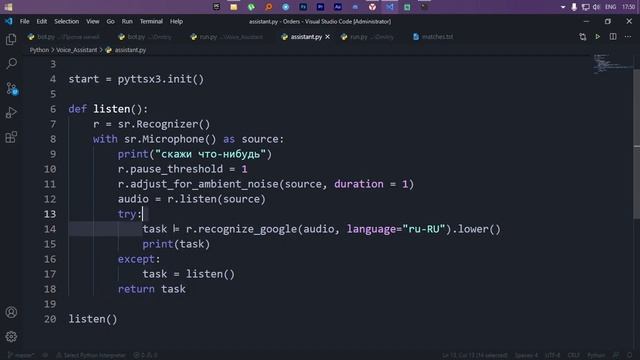Open the Selection menu
Image resolution: width=640 pixels, height=360 pixels.
tap(67, 21)
